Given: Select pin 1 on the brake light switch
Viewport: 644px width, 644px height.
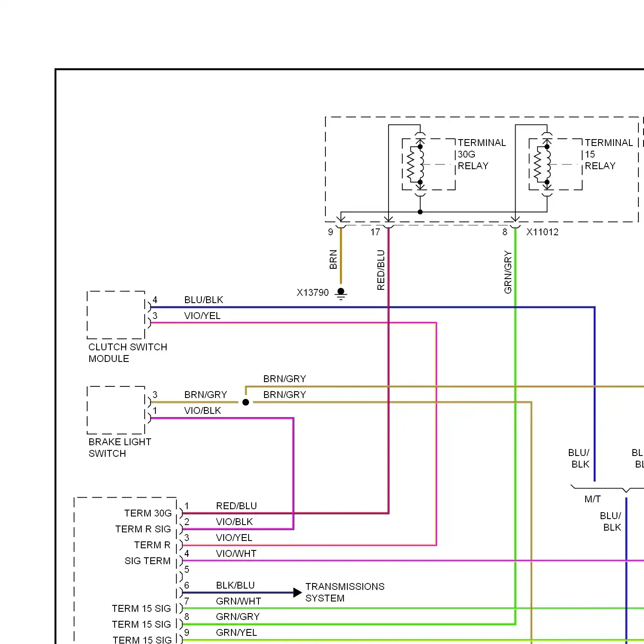Looking at the screenshot, I should tap(155, 410).
